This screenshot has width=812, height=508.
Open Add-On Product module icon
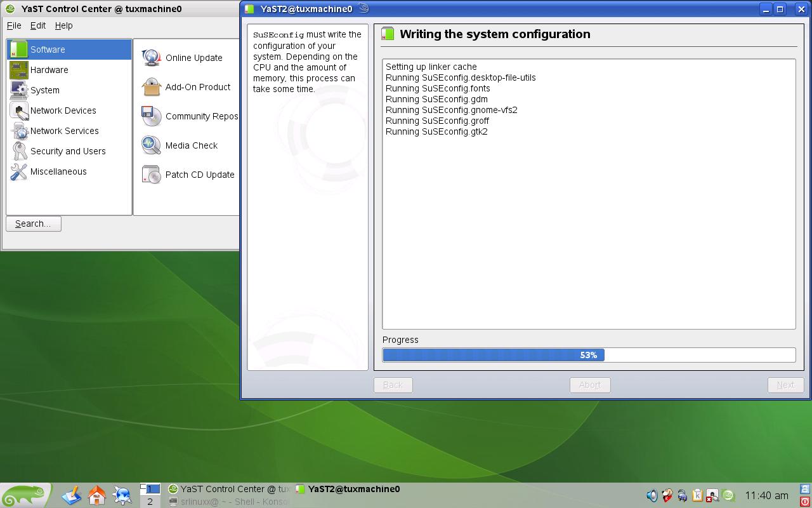click(152, 87)
